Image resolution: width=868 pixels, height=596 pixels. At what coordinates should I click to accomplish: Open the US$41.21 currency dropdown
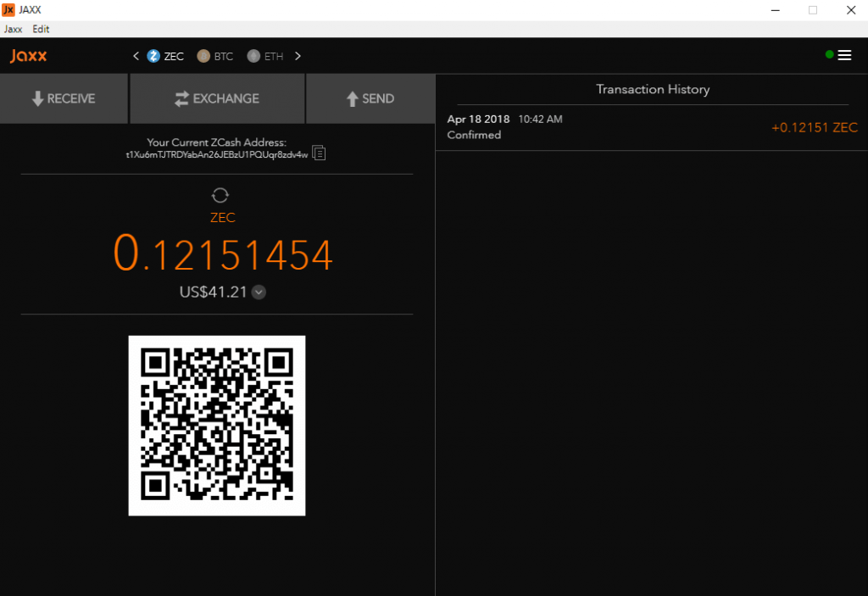point(258,292)
